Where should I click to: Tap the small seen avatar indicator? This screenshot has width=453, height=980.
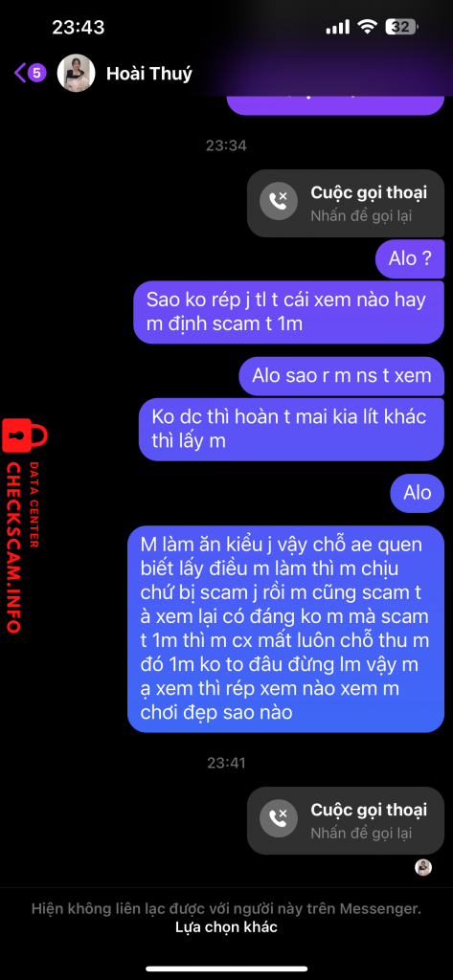click(x=423, y=867)
